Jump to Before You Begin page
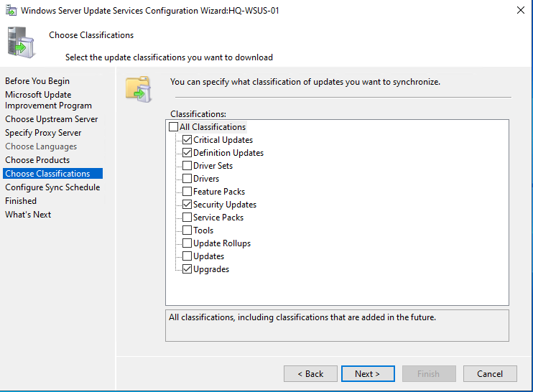533x392 pixels. pos(37,81)
